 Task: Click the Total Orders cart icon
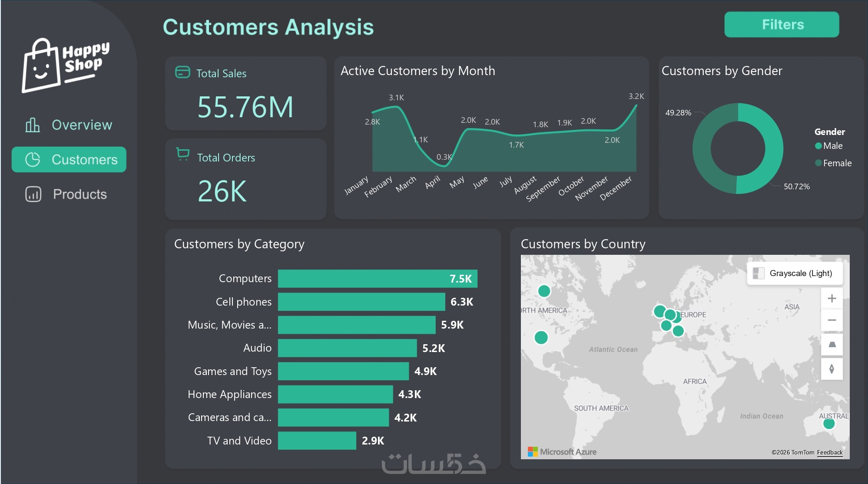click(183, 154)
